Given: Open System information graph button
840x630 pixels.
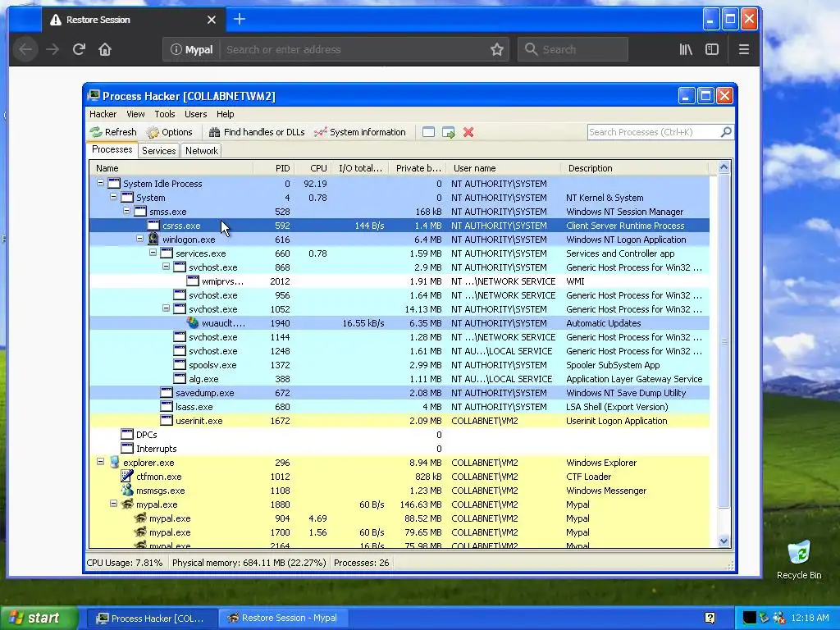Looking at the screenshot, I should (x=360, y=132).
